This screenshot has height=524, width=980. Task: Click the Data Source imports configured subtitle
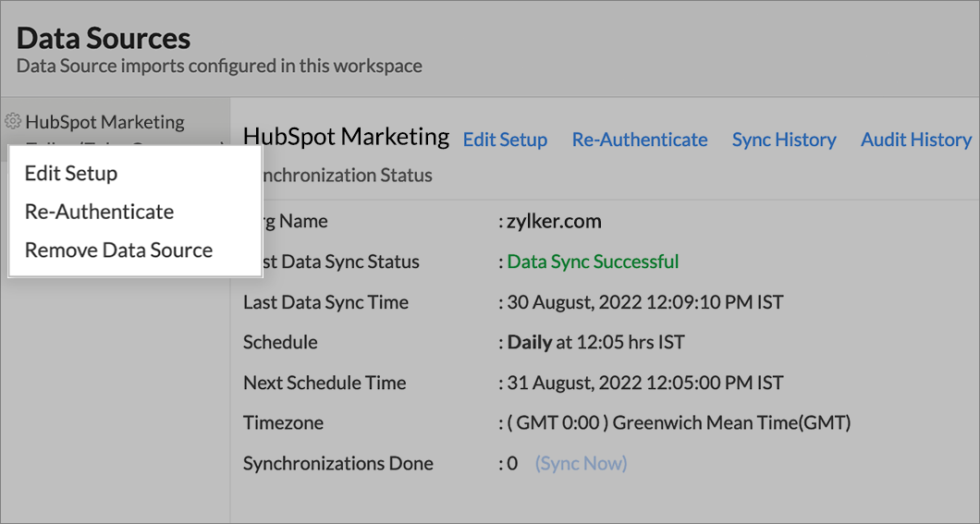219,66
